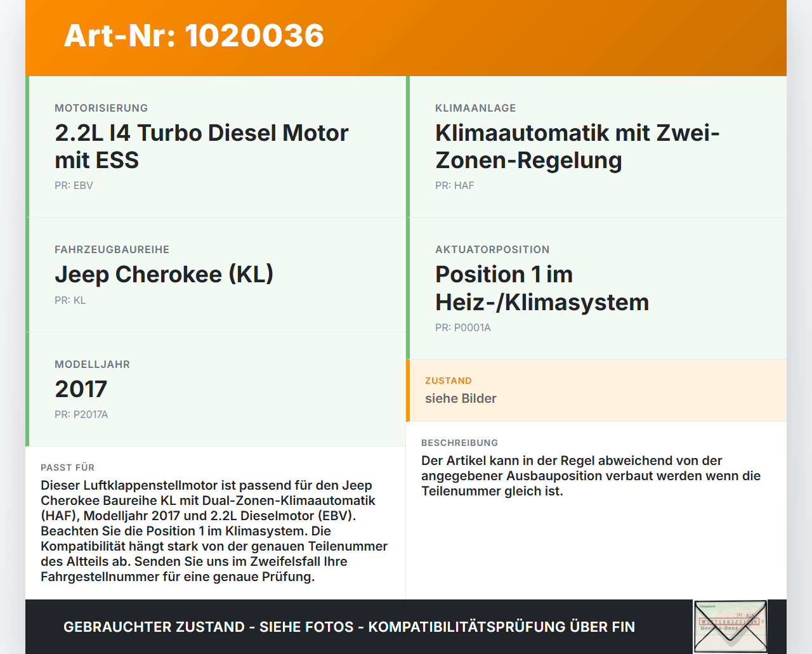This screenshot has width=812, height=654.
Task: Click the MOTORISIERUNG label
Action: point(101,108)
